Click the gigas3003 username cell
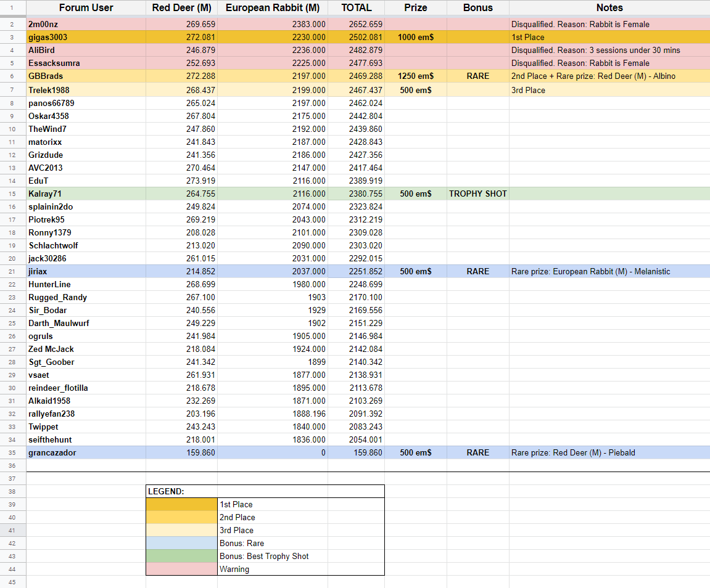Viewport: 710px width, 588px height. point(48,38)
